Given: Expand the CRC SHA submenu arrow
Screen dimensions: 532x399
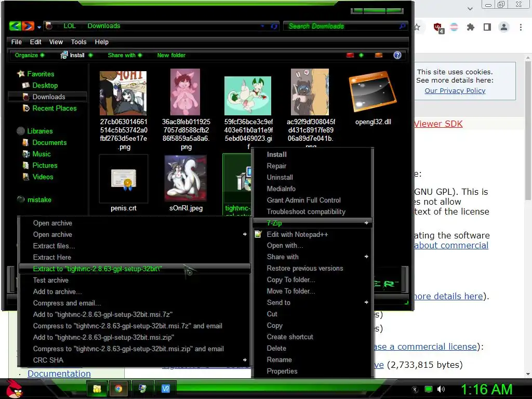Looking at the screenshot, I should coord(245,360).
